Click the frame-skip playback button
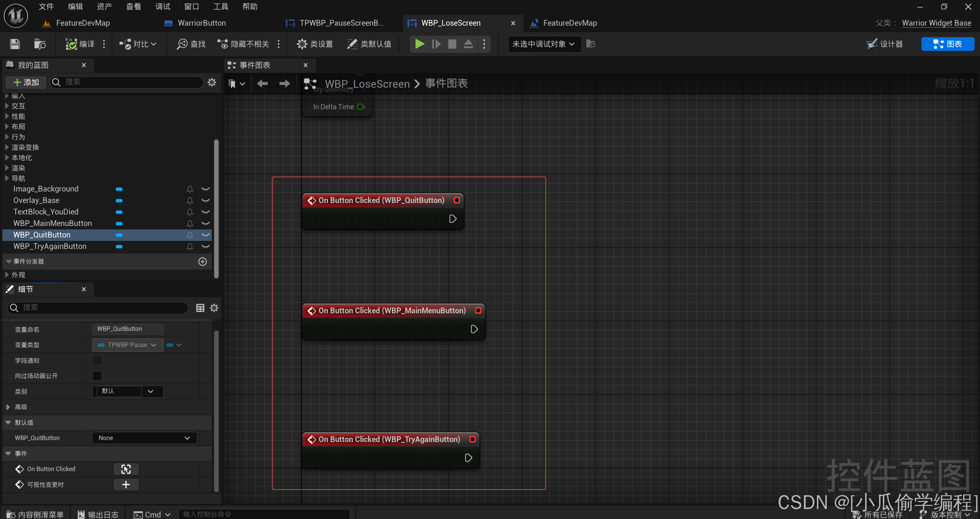Image resolution: width=980 pixels, height=519 pixels. [436, 44]
